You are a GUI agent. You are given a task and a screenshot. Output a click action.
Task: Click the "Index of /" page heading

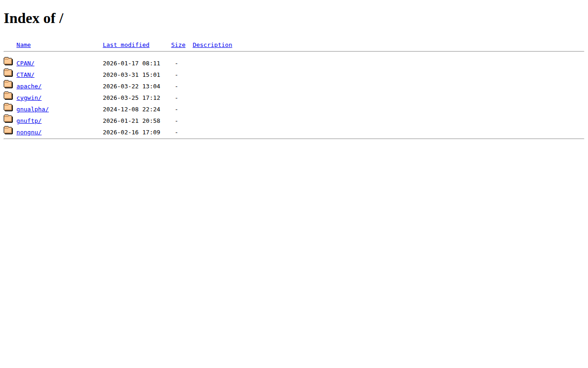click(34, 18)
